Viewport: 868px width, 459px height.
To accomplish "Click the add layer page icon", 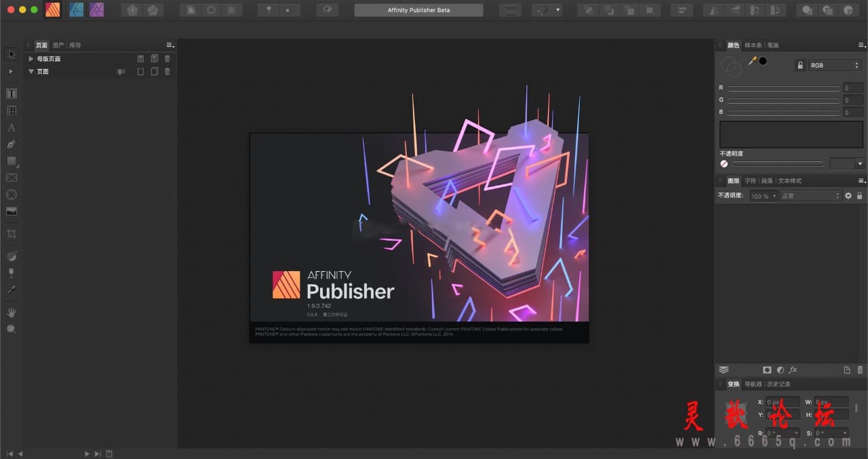I will point(847,370).
